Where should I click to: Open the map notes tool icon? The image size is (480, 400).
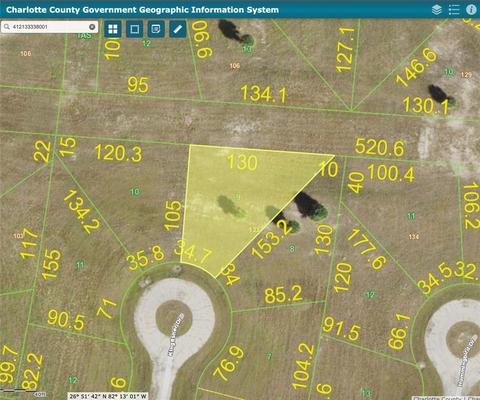coord(156,29)
